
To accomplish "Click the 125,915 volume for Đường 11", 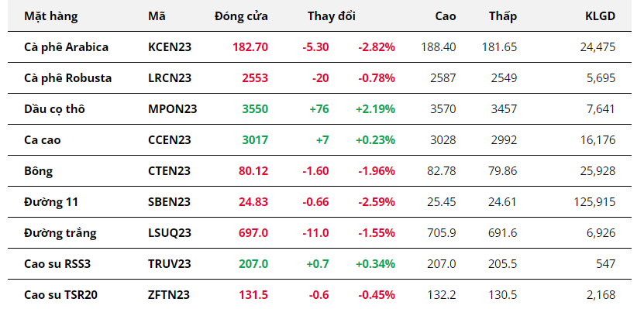I will click(594, 202).
